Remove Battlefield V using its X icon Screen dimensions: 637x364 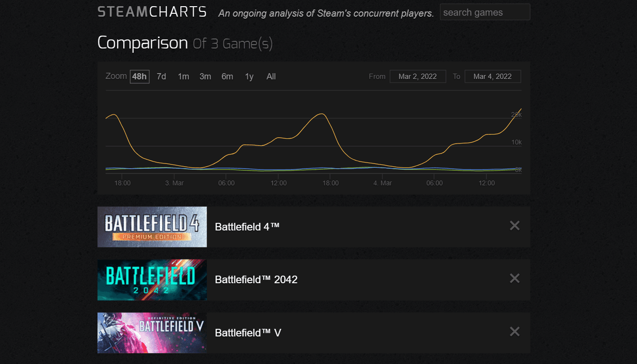514,332
